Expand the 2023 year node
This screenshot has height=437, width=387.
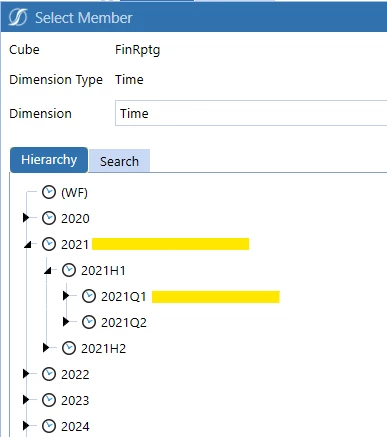pos(26,400)
